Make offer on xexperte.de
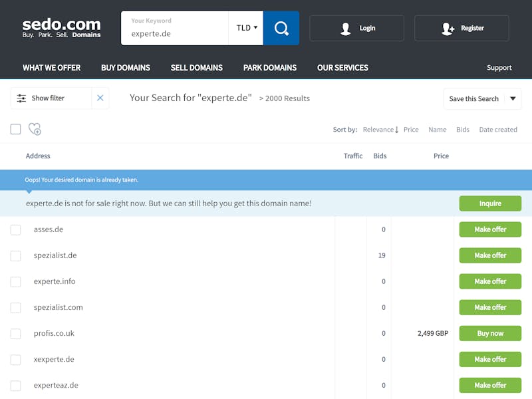The height and width of the screenshot is (399, 532). pos(490,359)
